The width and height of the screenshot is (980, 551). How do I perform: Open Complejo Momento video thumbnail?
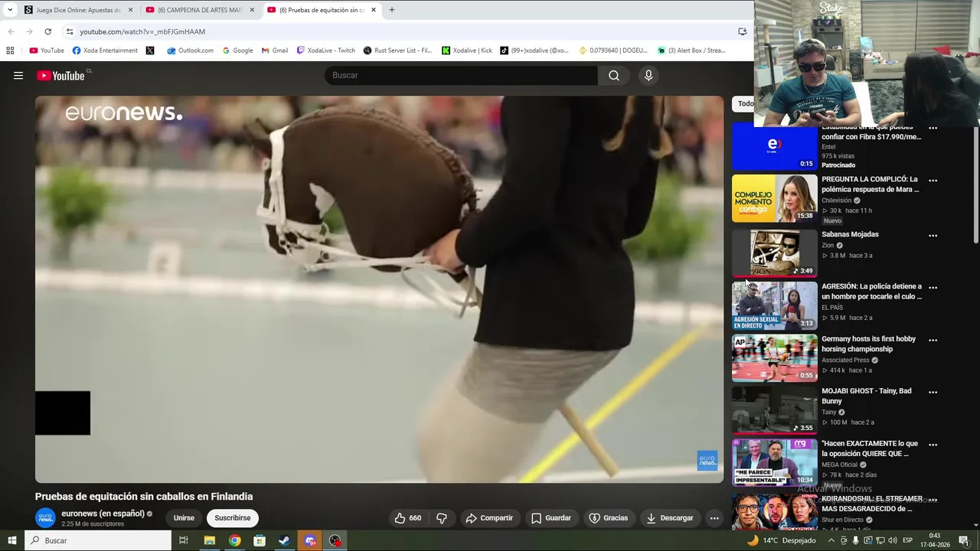click(774, 198)
